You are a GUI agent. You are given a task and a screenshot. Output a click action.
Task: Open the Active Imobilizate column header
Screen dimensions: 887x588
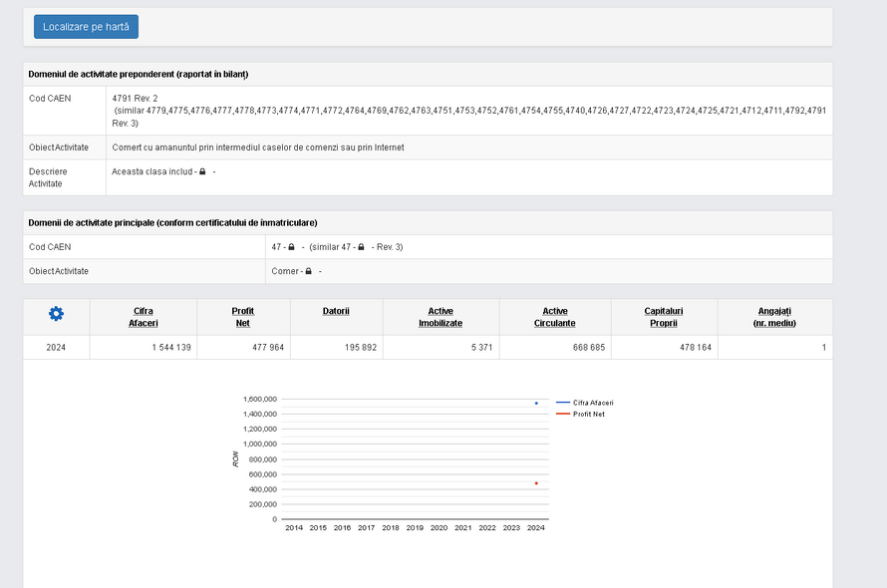tap(440, 317)
